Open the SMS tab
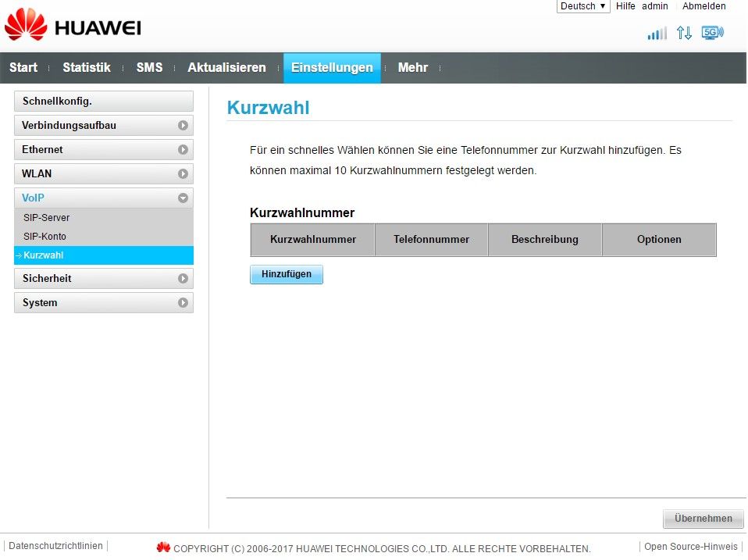The height and width of the screenshot is (560, 748). coord(149,68)
